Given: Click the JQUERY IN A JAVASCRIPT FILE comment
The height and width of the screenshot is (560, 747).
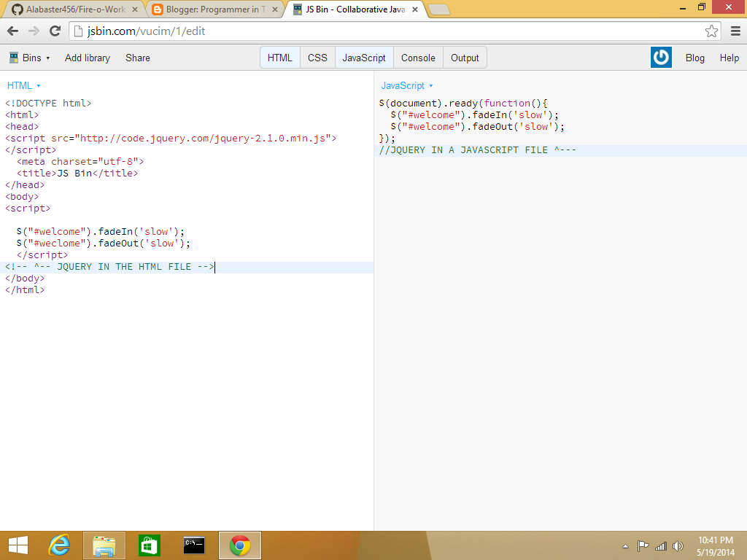Looking at the screenshot, I should 477,150.
